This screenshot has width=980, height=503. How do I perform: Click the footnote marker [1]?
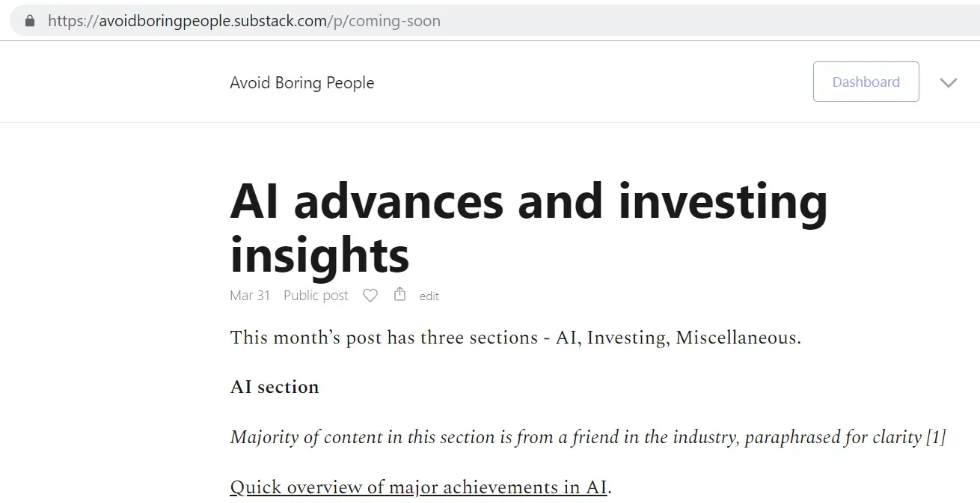coord(936,437)
